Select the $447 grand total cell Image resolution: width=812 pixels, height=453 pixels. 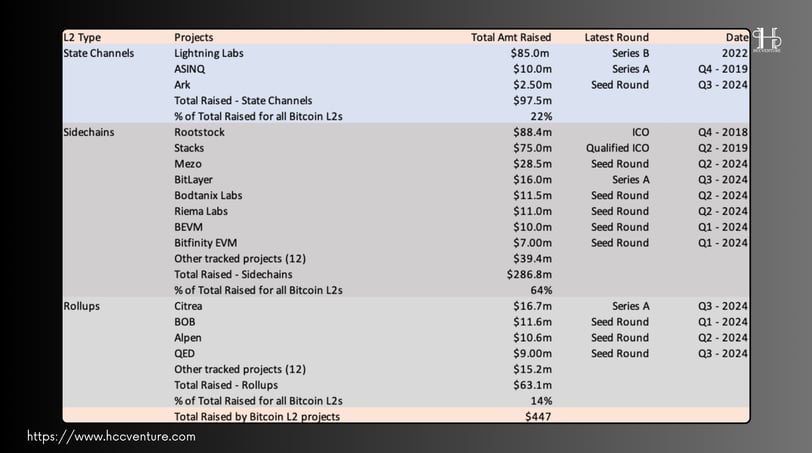coord(539,416)
